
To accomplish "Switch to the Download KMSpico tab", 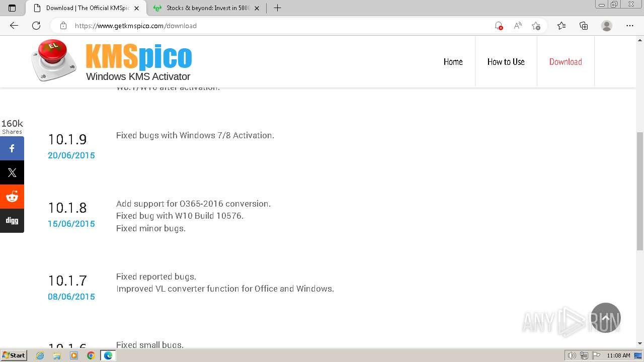I will pos(86,8).
